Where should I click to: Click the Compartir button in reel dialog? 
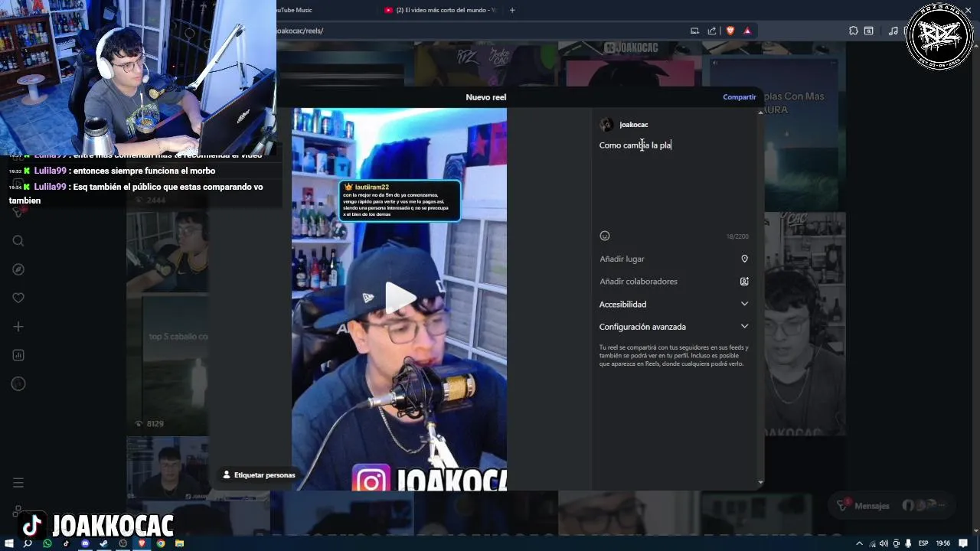739,97
